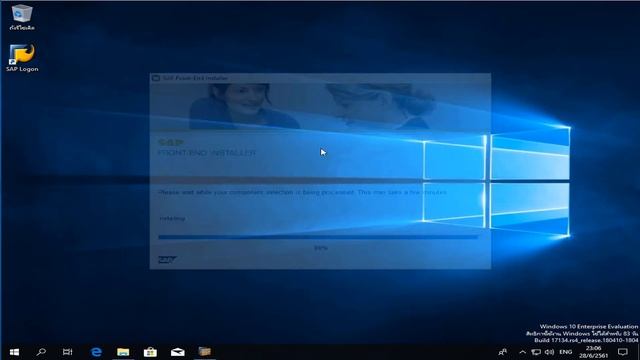
Task: Switch to SAP installer taskbar item
Action: pyautogui.click(x=204, y=352)
